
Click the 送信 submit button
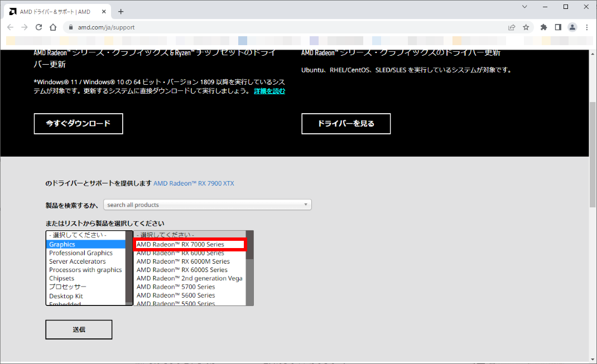tap(79, 329)
